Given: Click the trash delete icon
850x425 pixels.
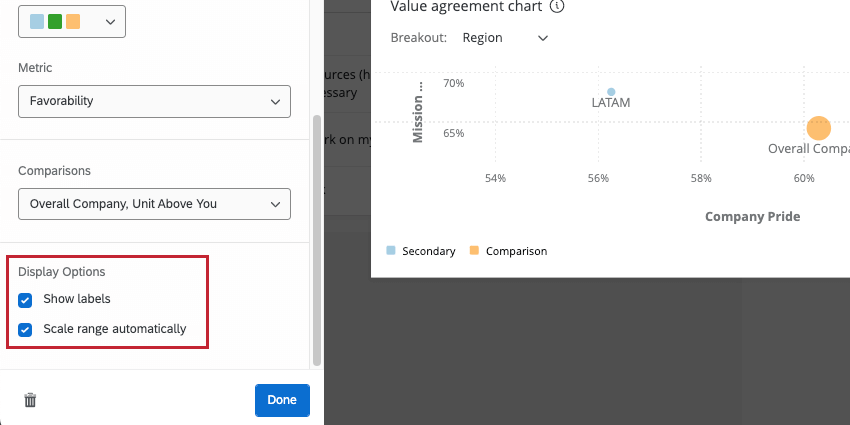Looking at the screenshot, I should [x=30, y=400].
